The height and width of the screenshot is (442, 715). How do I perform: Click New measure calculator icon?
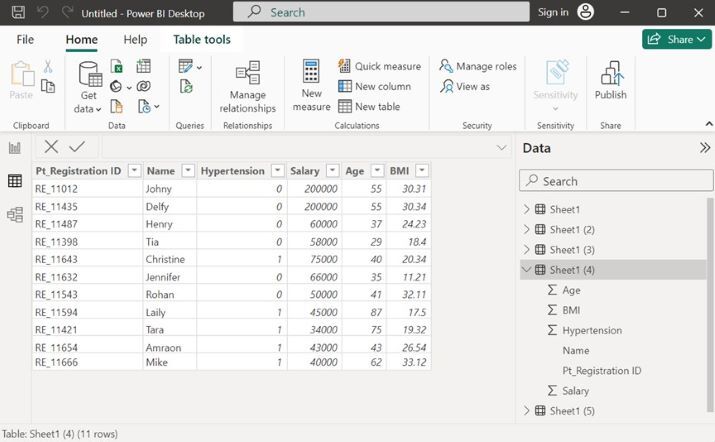click(x=311, y=72)
